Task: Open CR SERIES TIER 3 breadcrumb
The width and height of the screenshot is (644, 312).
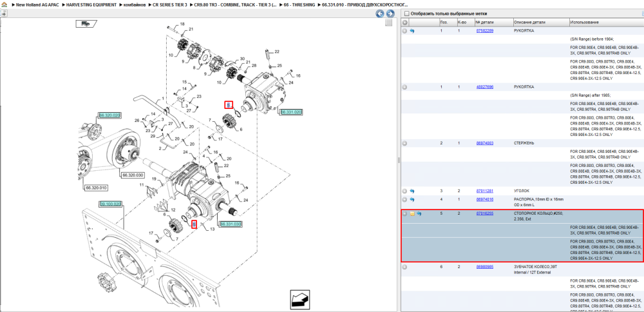Action: (x=169, y=4)
